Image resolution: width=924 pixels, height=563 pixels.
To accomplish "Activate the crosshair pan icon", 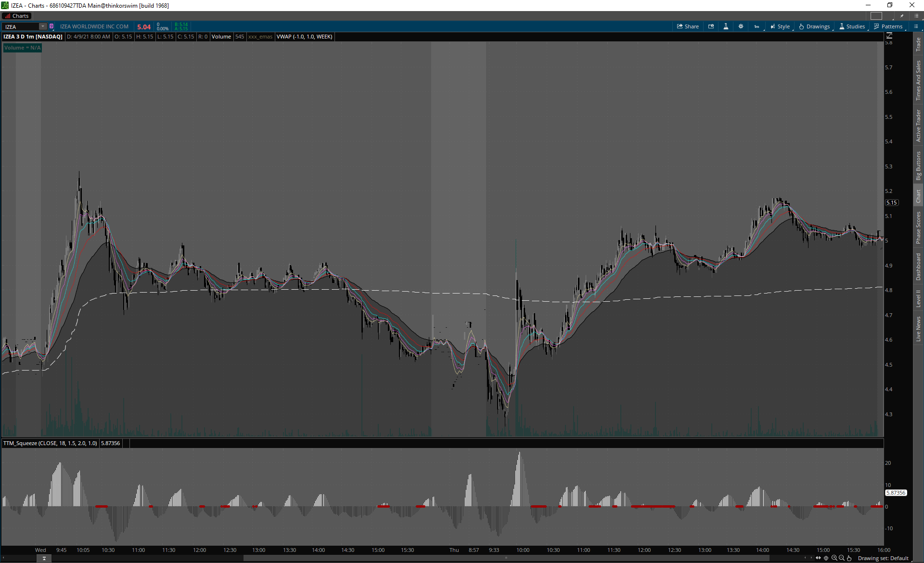I will (826, 558).
